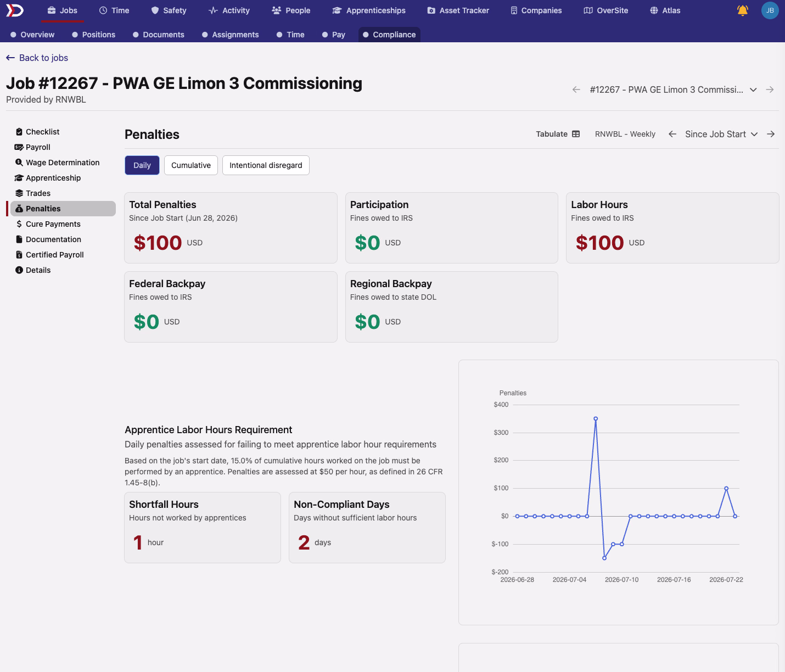Advance to next period arrow after Since Job Start
The width and height of the screenshot is (785, 672).
[x=771, y=134]
